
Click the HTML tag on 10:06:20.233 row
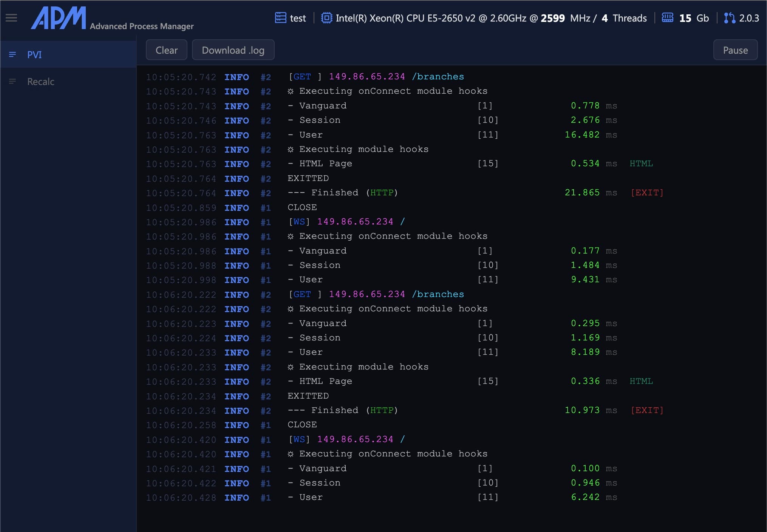point(641,381)
